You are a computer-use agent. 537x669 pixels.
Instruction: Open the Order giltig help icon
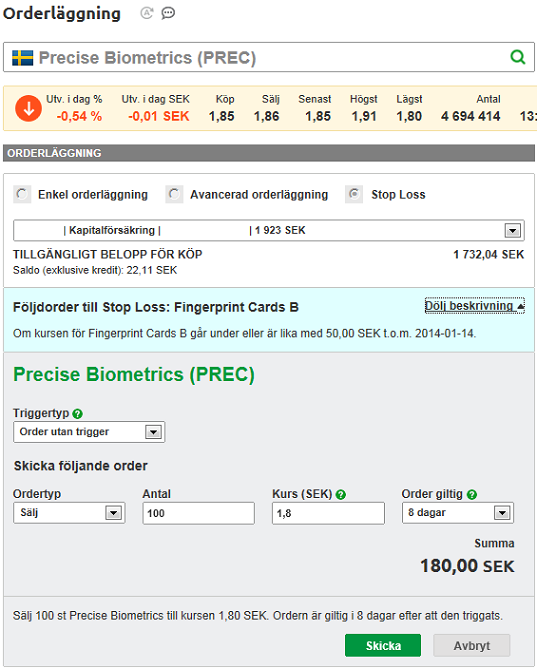click(x=471, y=494)
